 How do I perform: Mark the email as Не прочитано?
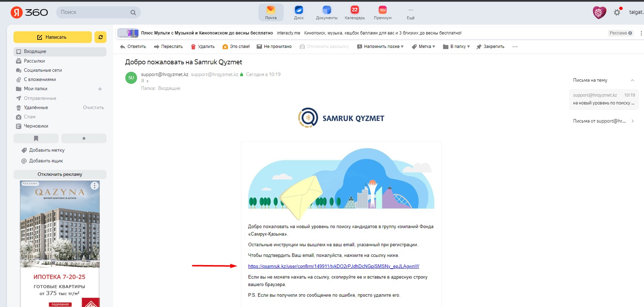[274, 47]
